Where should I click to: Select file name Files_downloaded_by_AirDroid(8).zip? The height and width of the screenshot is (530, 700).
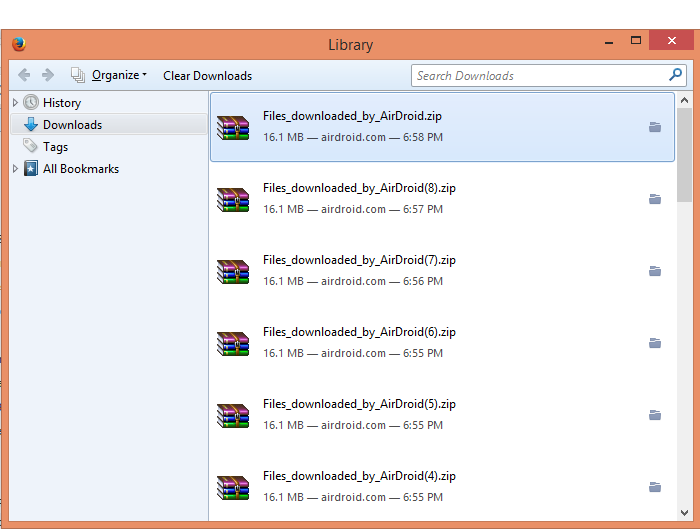359,188
